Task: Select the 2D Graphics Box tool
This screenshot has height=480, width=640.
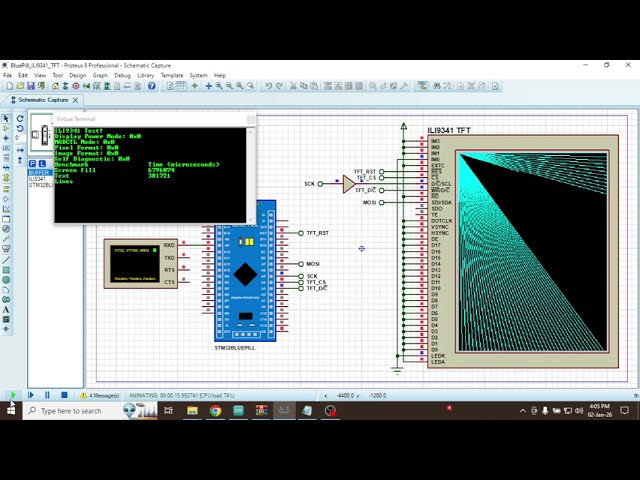Action: [x=6, y=270]
